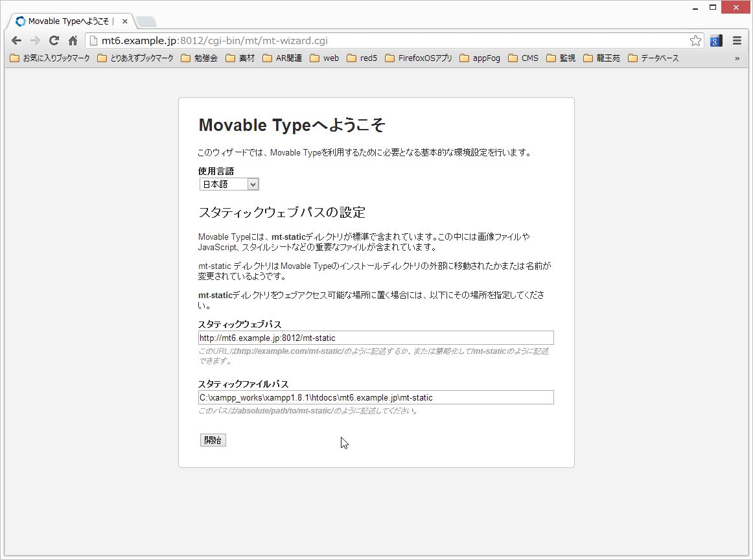
Task: Expand the 使用言語 language dropdown
Action: (x=229, y=184)
